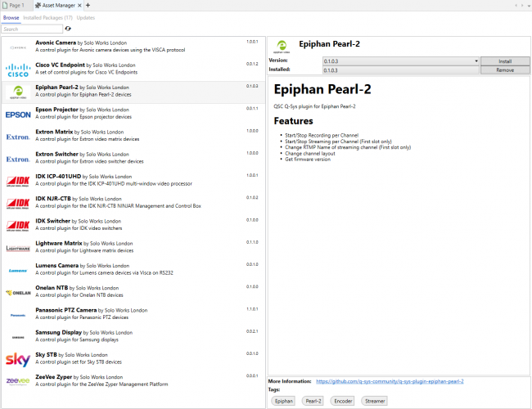Switch to the Browse tab
Screen dimensions: 532x409
[x=11, y=18]
